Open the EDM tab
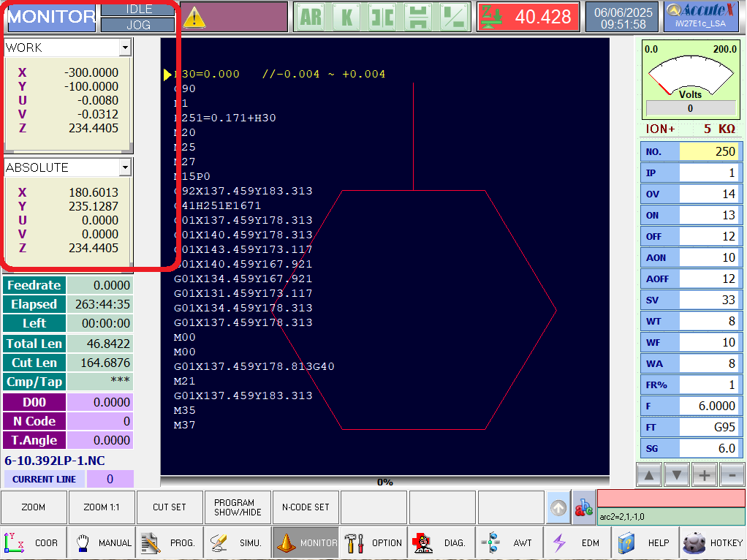The width and height of the screenshot is (747, 560). pos(578,543)
